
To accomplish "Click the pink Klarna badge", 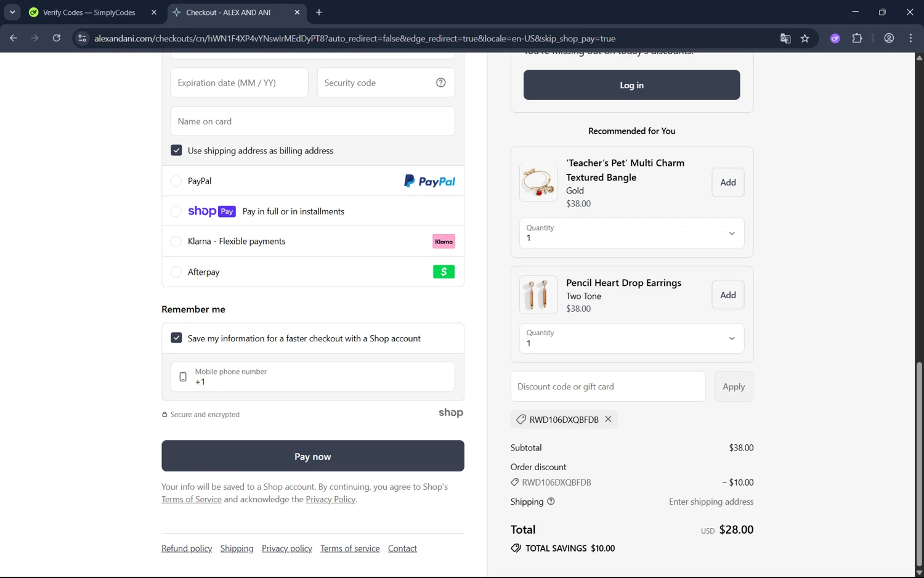I will tap(444, 242).
